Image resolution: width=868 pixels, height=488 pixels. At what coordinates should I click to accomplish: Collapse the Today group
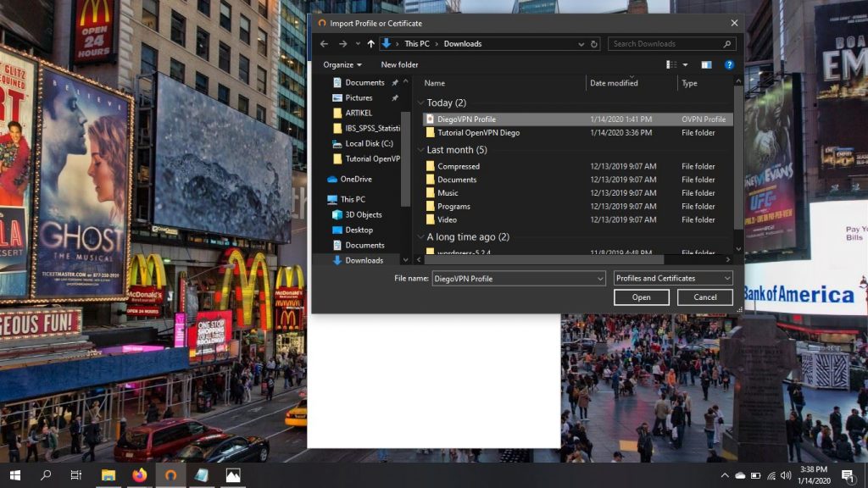[421, 103]
